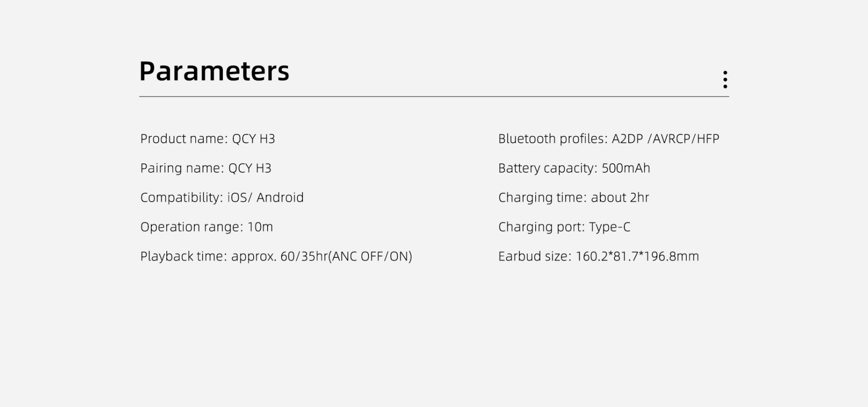Click the divider line under Parameters
Viewport: 868px width, 407px height.
(434, 97)
